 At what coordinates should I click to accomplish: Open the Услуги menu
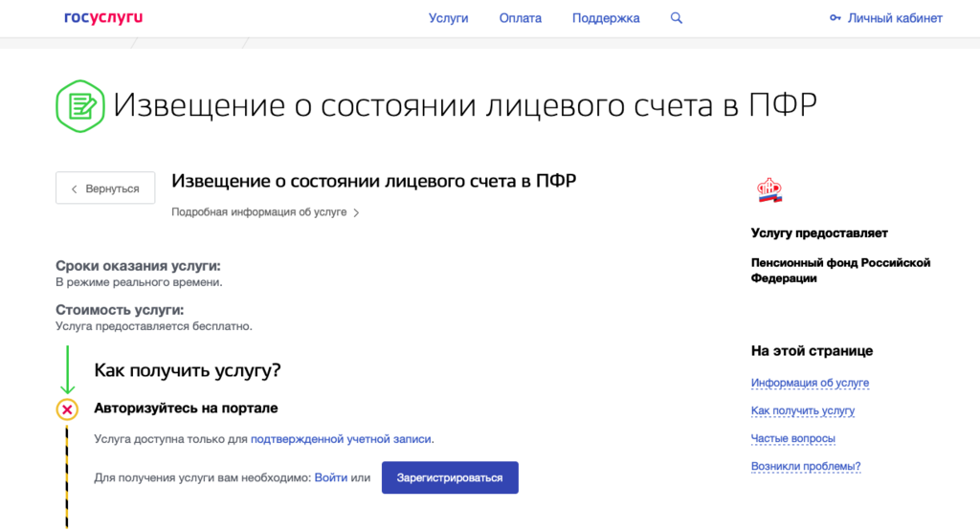coord(448,18)
